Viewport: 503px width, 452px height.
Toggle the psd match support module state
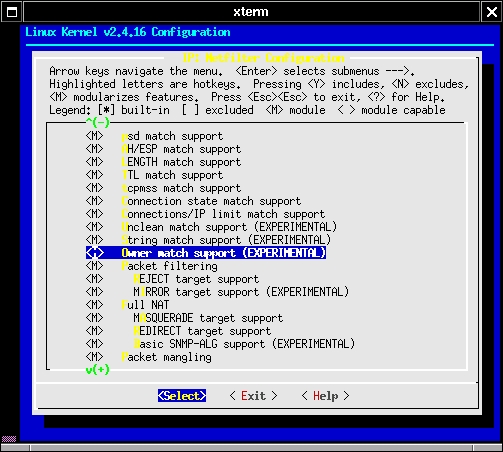point(94,136)
